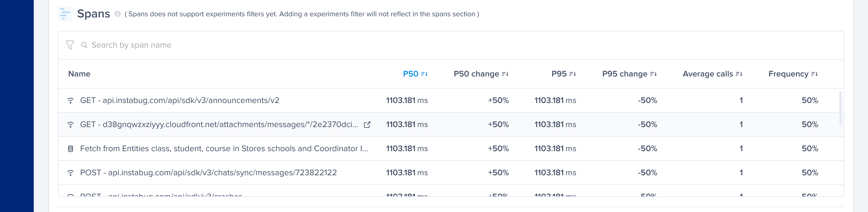Image resolution: width=868 pixels, height=212 pixels.
Task: Click network icon of chats/sync/messages span
Action: point(71,173)
